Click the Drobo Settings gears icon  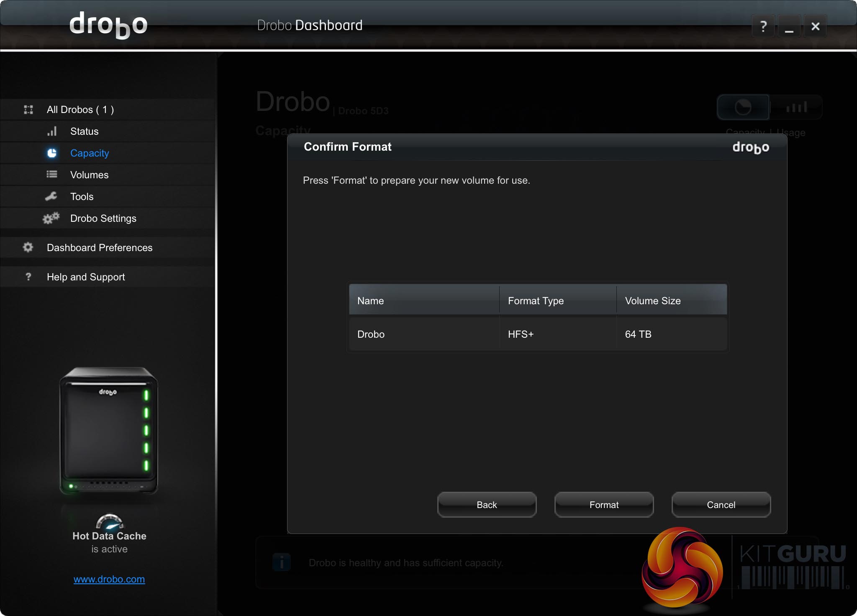tap(51, 218)
